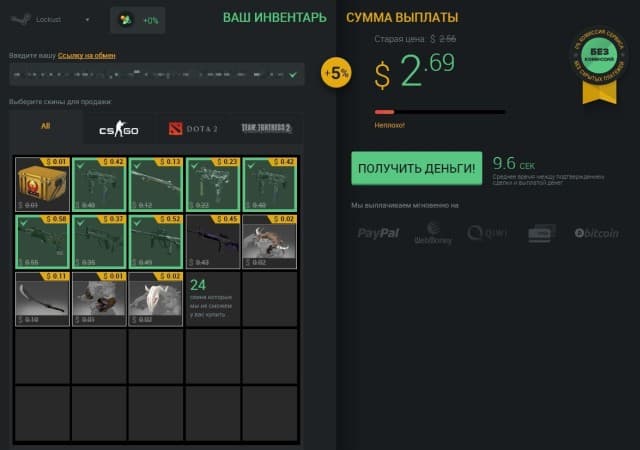
Task: Click the $2.69 payout amount
Action: [415, 71]
